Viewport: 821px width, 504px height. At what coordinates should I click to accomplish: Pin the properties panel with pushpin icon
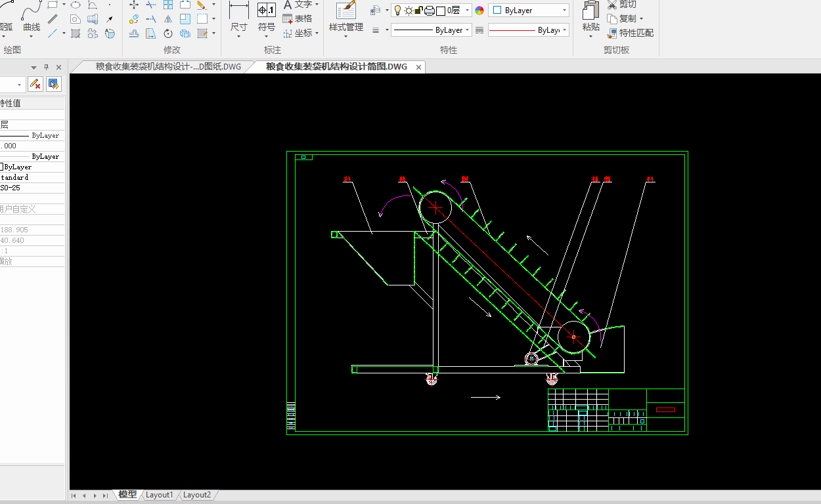[x=46, y=67]
